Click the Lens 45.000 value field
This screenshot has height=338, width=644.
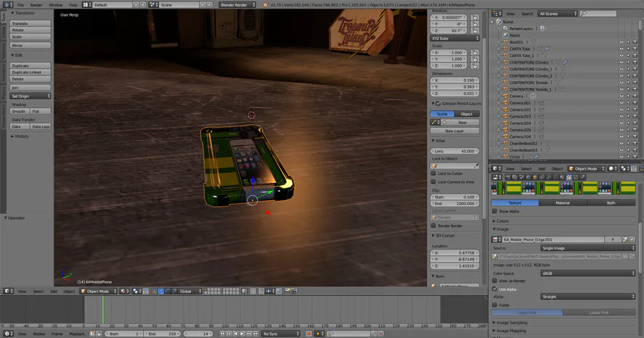point(454,151)
